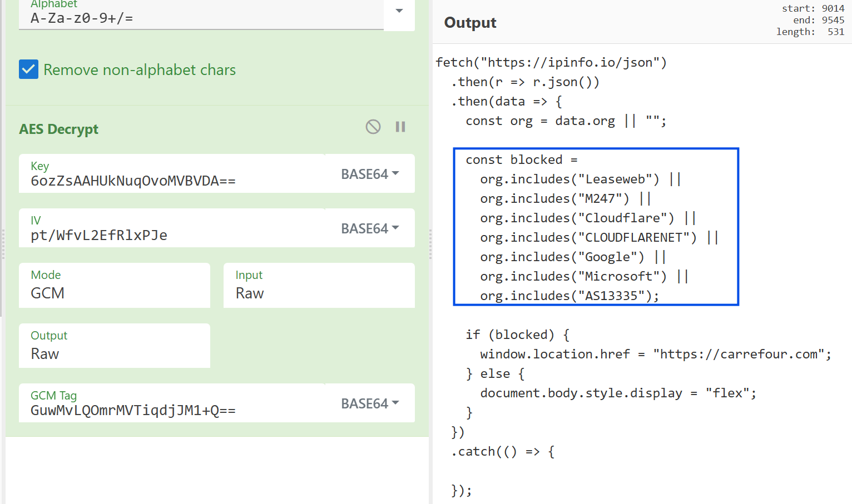Uncheck the Remove non-alphabet chars checkbox
The height and width of the screenshot is (504, 852).
point(29,69)
